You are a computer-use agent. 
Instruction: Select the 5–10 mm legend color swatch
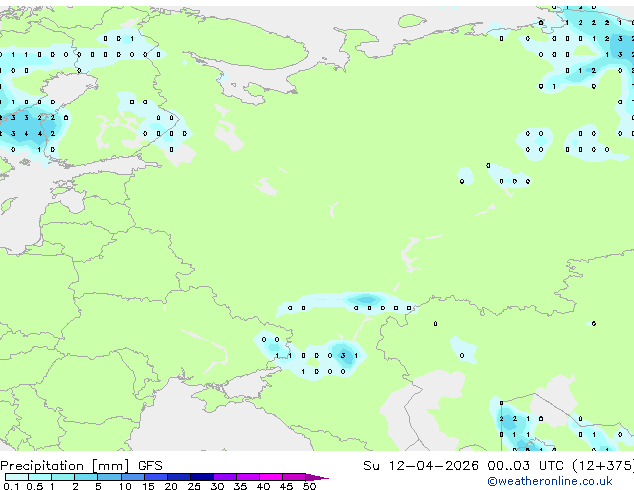[x=109, y=477]
